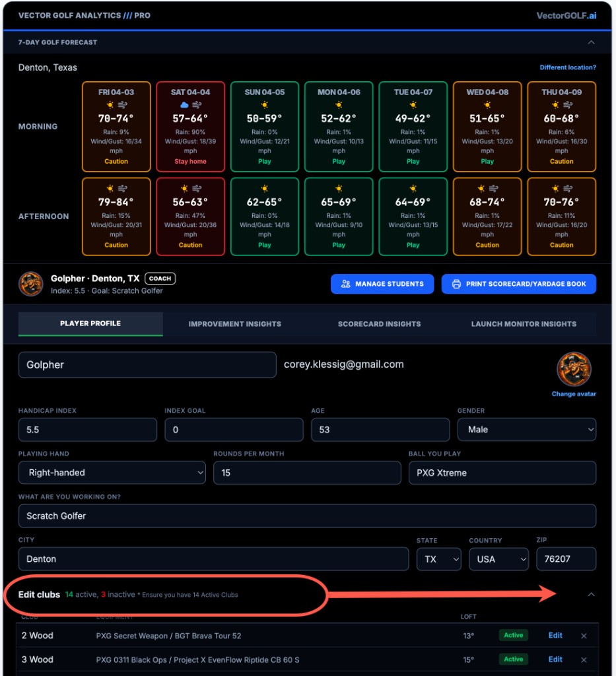This screenshot has height=676, width=616.
Task: Click the Different location link
Action: coord(567,67)
